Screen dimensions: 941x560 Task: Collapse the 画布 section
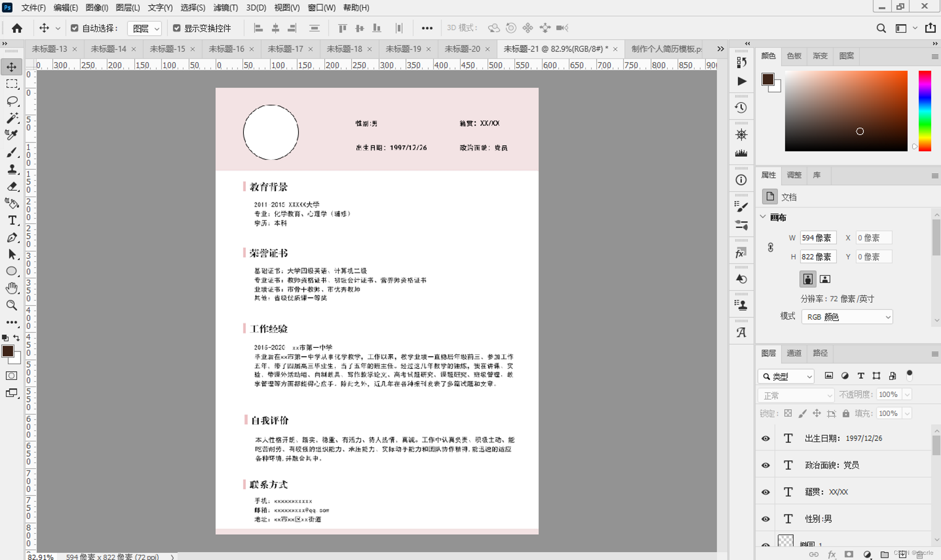pos(763,217)
